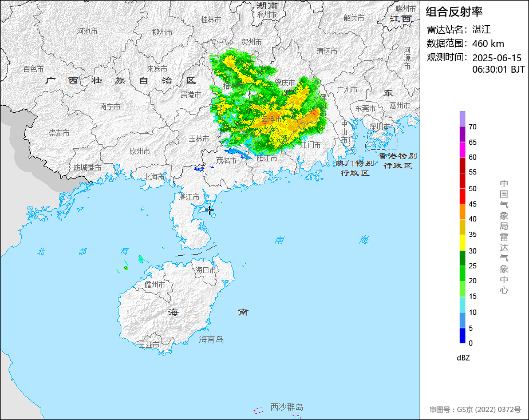This screenshot has width=529, height=420.
Task: Click the dBZ unit label below legend
Action: tap(463, 358)
